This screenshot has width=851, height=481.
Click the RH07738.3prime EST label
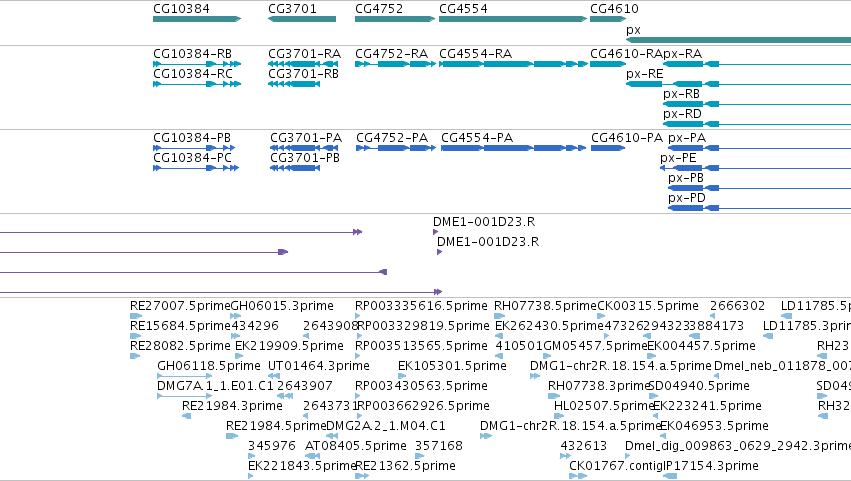tap(599, 387)
